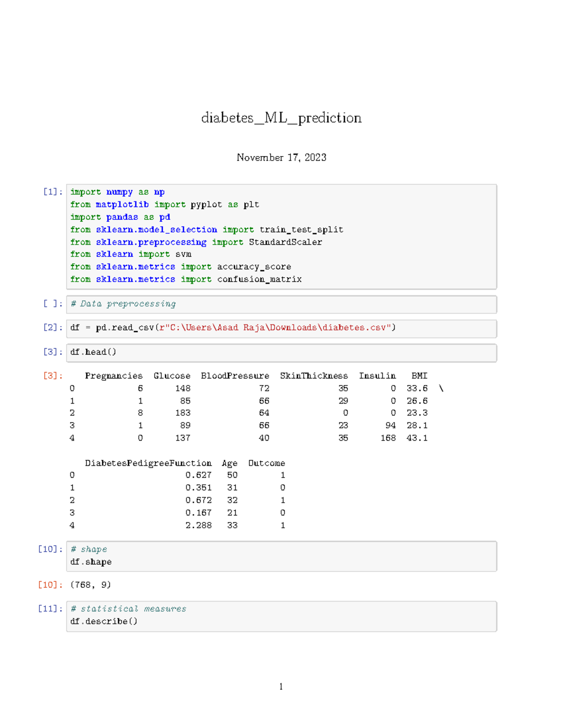Click the import numpy as np line
563x728 pixels.
pyautogui.click(x=117, y=192)
